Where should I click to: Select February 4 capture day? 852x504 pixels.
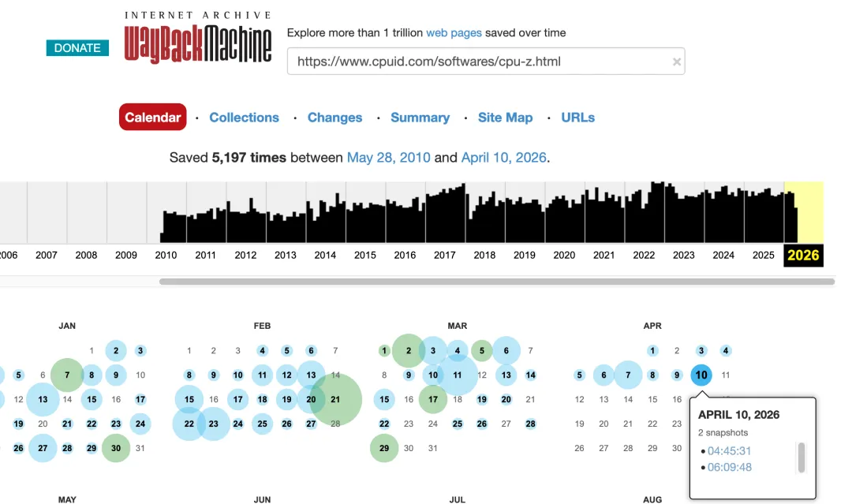263,350
